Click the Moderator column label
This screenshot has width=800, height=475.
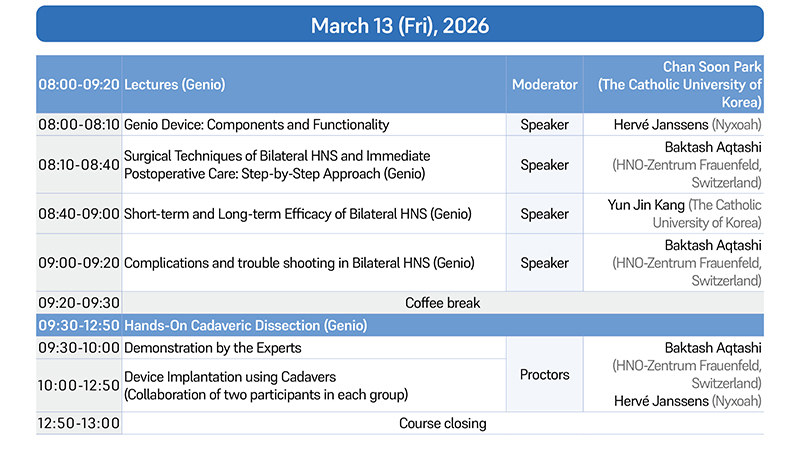click(544, 85)
